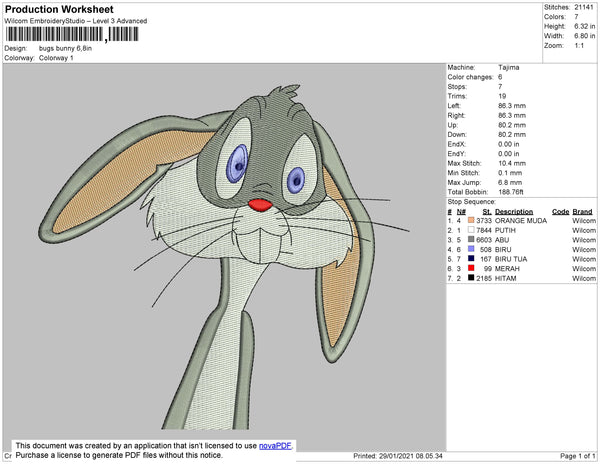Click the Machine value 'Tajima'

click(x=509, y=67)
